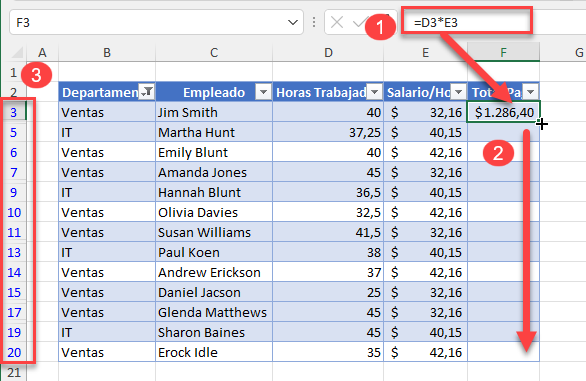Open the Total Pago filter dropdown

530,92
